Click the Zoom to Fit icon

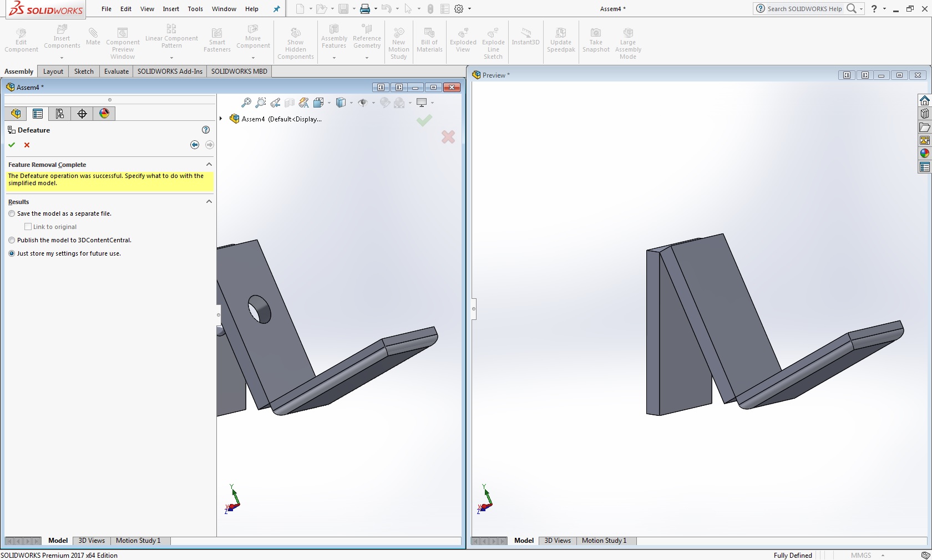(246, 103)
